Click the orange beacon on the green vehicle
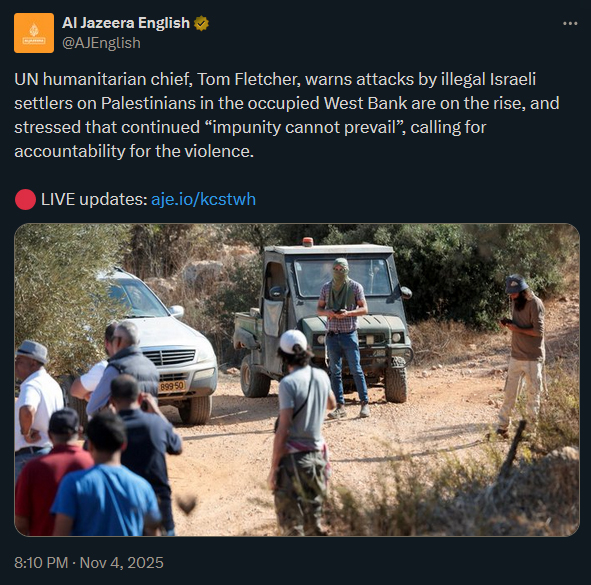 [308, 242]
